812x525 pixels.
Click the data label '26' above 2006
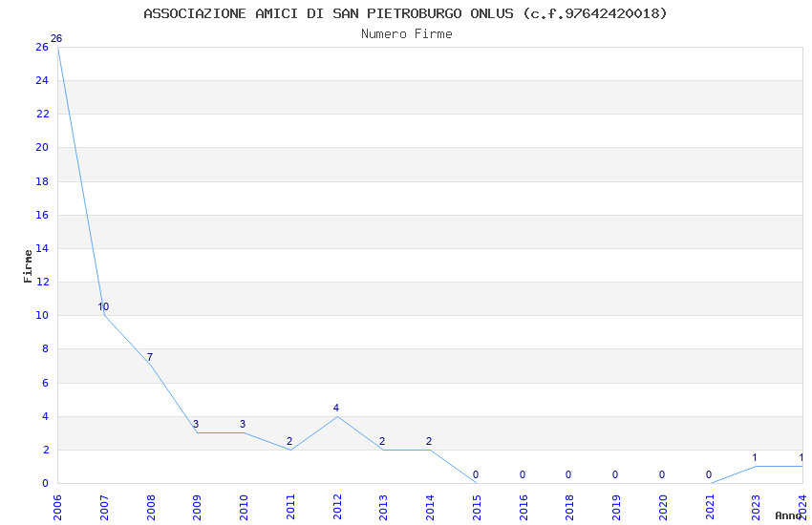56,38
